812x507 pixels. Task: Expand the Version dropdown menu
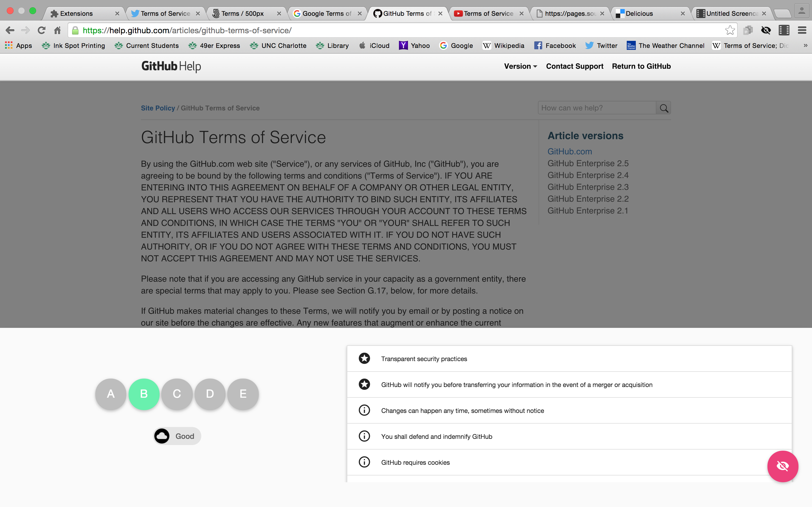click(520, 66)
